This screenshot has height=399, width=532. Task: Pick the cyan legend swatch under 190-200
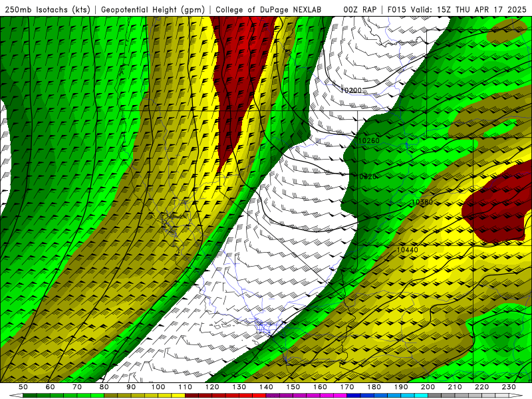(421, 396)
